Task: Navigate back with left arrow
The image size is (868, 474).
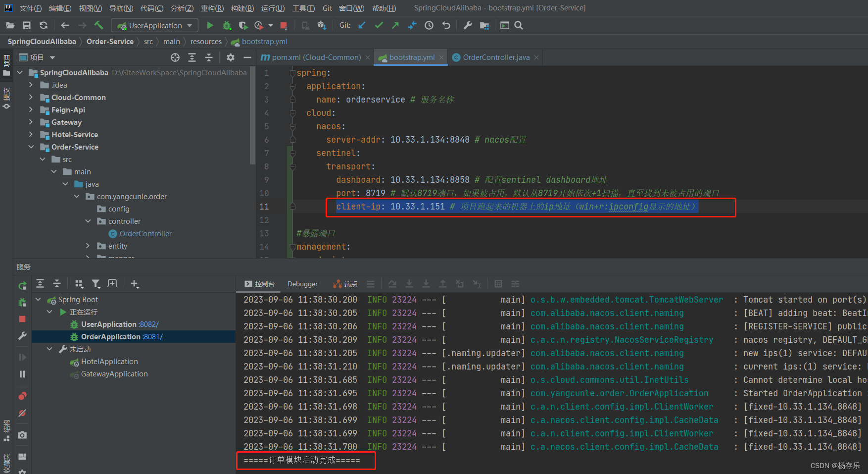Action: tap(65, 25)
